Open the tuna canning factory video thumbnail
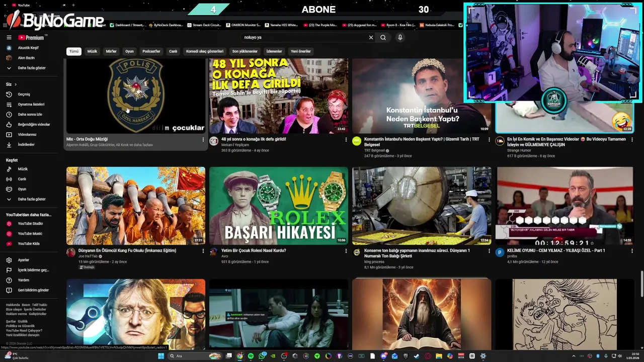The height and width of the screenshot is (362, 644). click(x=422, y=206)
